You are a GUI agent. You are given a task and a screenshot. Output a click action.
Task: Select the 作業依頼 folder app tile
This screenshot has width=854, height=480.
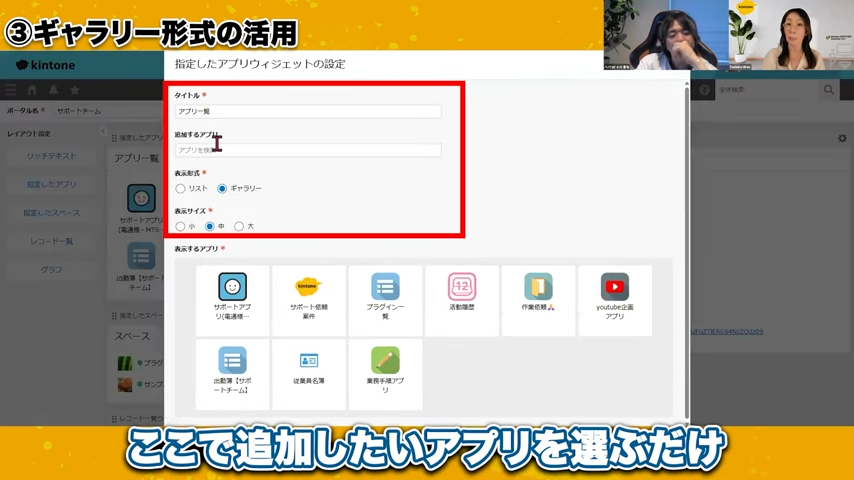(538, 300)
